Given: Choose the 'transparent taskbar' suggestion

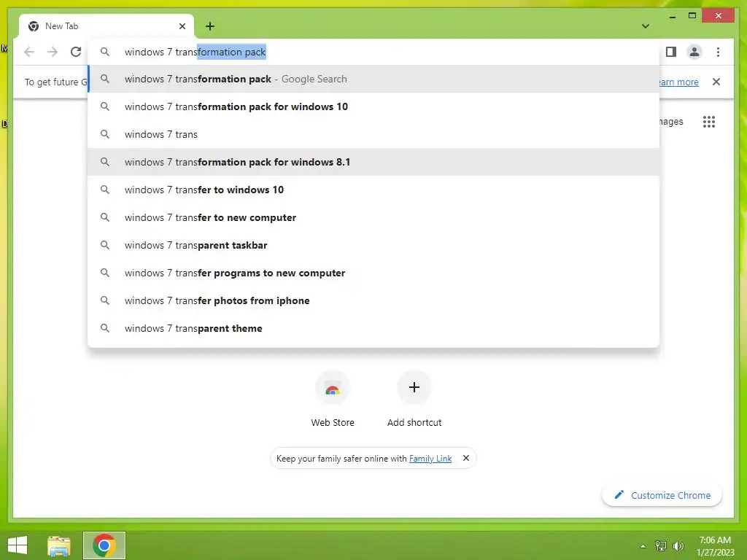Looking at the screenshot, I should point(374,245).
